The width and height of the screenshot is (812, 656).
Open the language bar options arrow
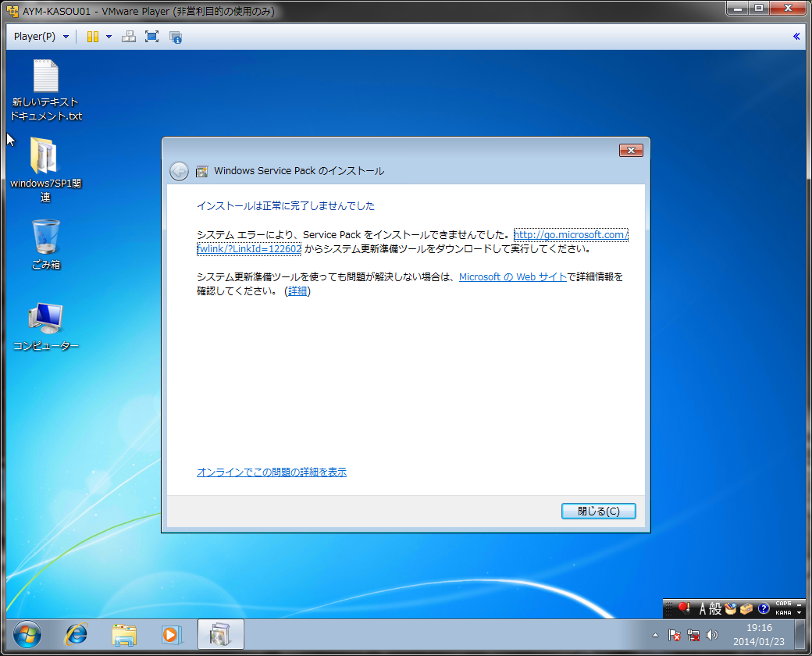pos(799,613)
